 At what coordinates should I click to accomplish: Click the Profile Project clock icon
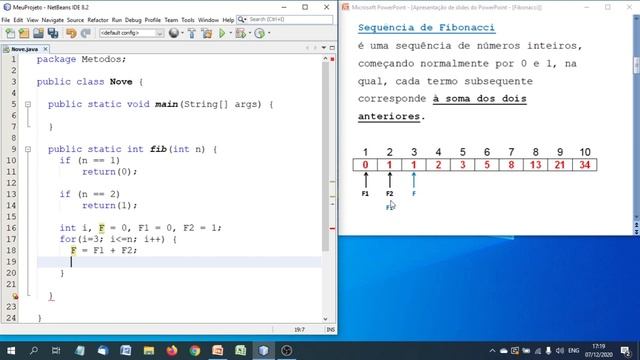pyautogui.click(x=260, y=33)
